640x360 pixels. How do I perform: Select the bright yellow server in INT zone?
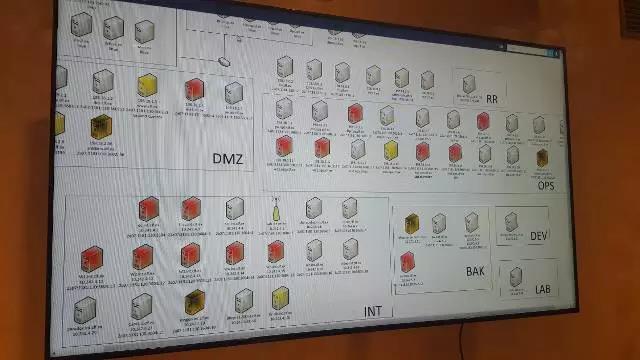click(x=280, y=298)
